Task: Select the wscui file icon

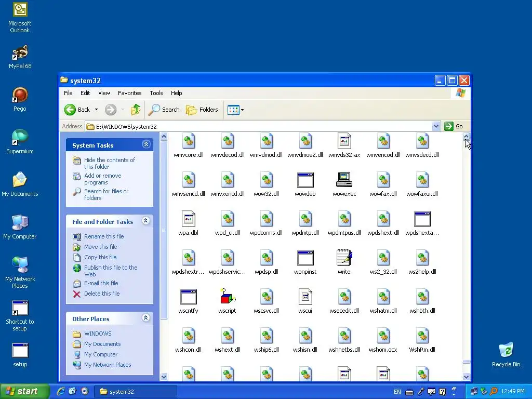Action: point(305,297)
